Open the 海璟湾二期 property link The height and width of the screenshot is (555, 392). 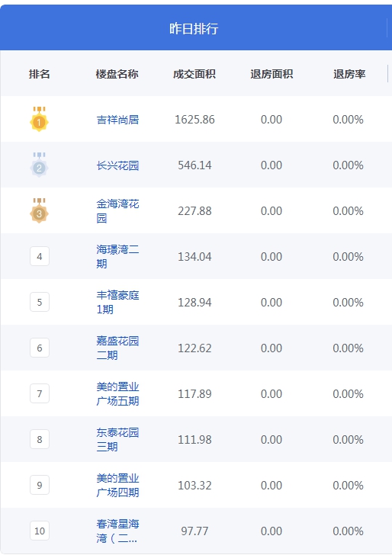(x=117, y=256)
